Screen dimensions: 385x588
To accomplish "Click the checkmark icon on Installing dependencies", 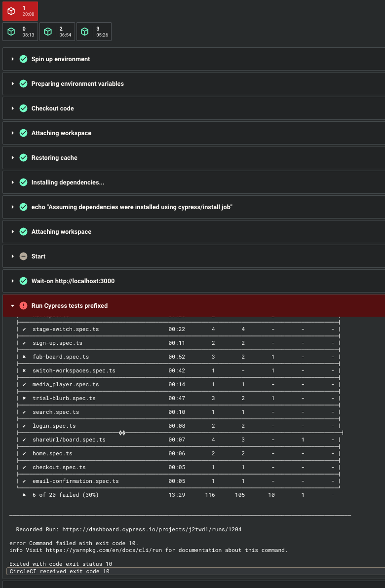I will coord(23,182).
